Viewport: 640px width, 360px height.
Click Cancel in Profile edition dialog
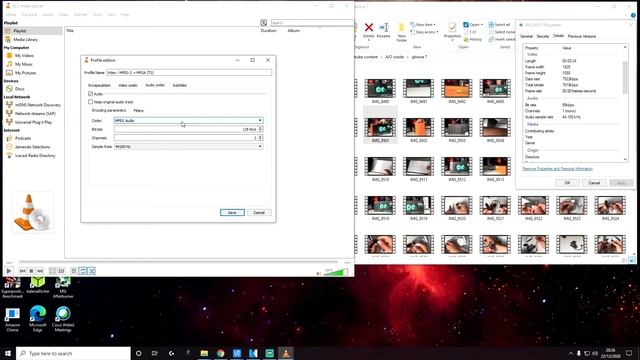point(259,213)
